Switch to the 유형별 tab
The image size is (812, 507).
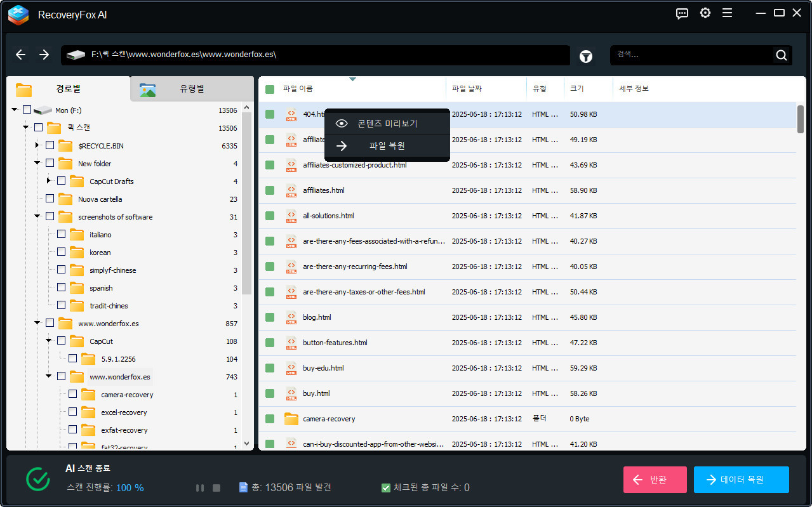click(x=191, y=89)
